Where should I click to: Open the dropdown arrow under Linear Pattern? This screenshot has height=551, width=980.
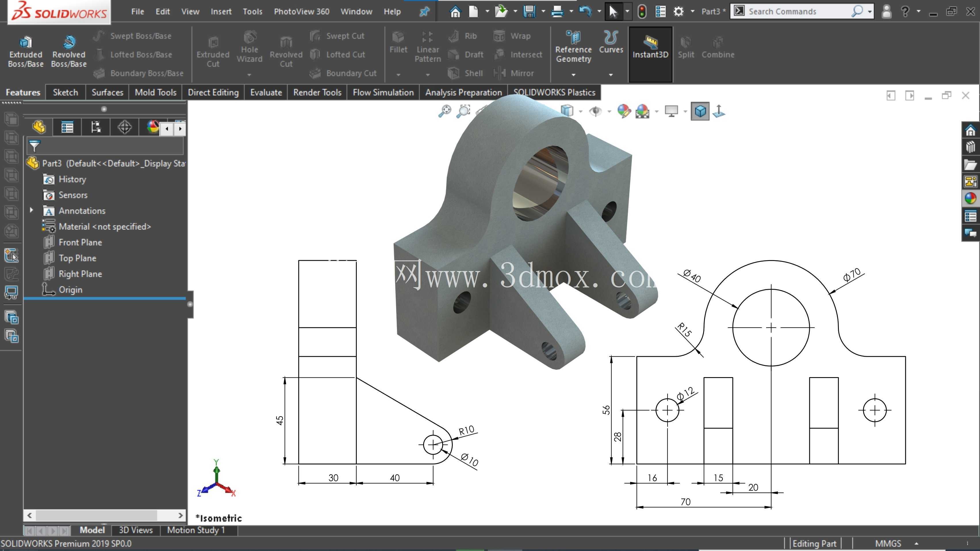pyautogui.click(x=427, y=75)
